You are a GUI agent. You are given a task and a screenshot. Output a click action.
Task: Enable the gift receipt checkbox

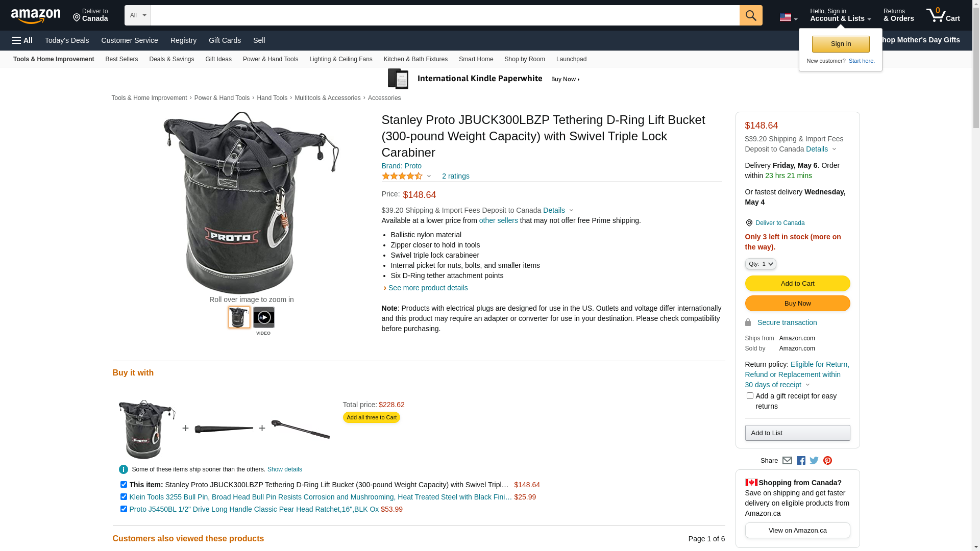(x=750, y=396)
